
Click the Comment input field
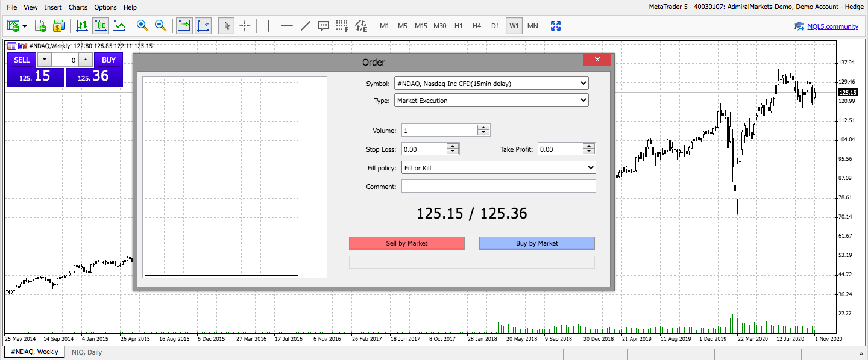(498, 187)
